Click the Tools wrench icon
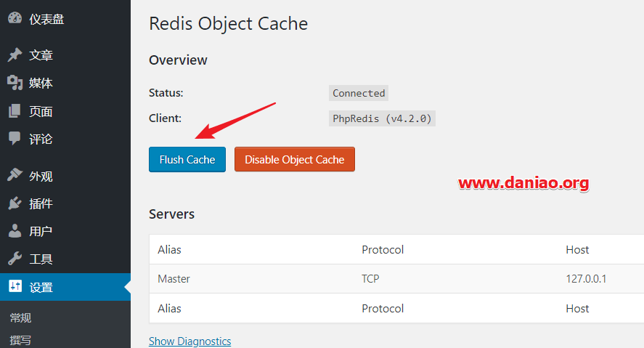Image resolution: width=644 pixels, height=348 pixels. [15, 259]
